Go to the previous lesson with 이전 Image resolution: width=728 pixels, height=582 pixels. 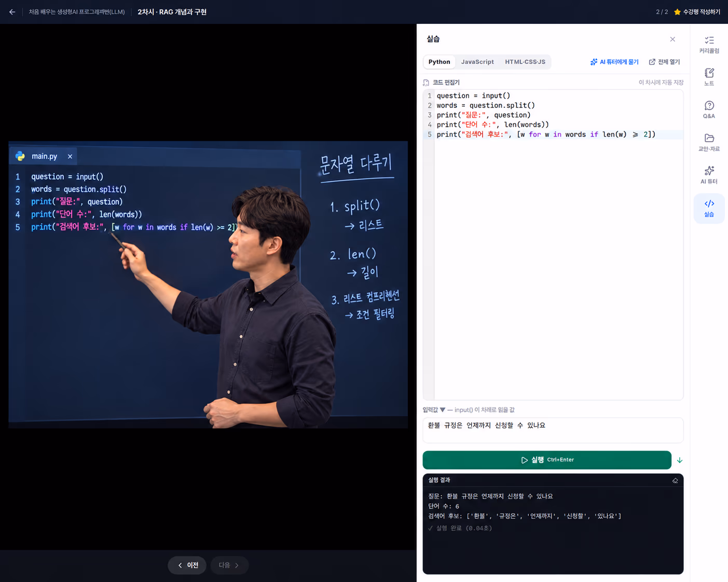[187, 565]
